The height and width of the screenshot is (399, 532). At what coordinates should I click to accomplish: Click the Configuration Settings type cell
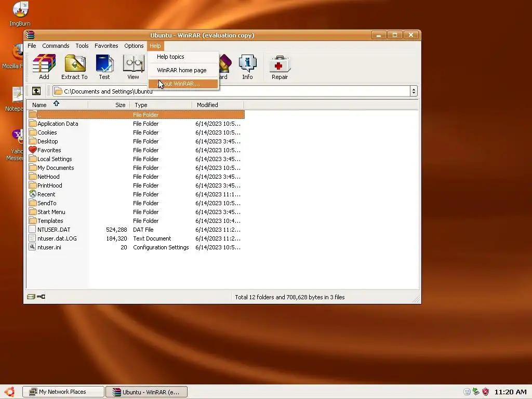pos(161,247)
